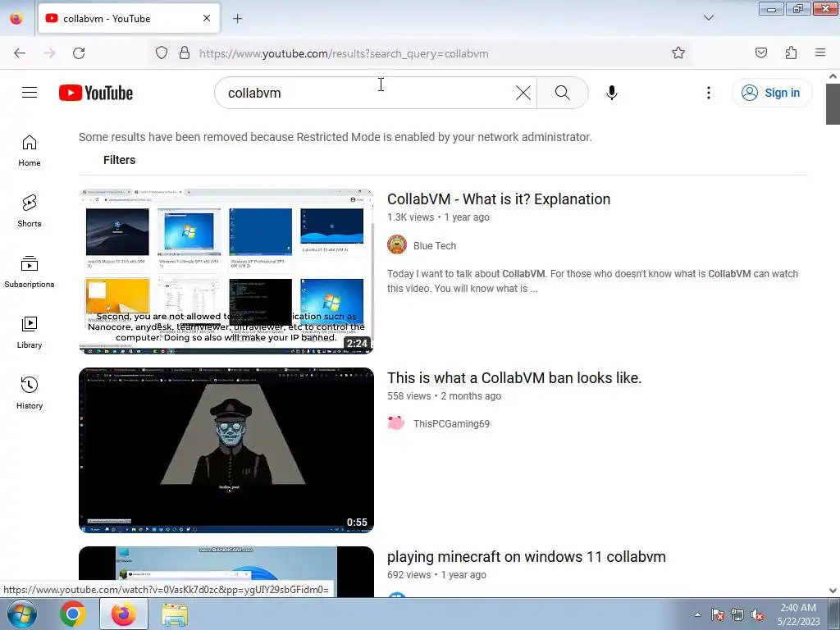Open Windows Explorer from the taskbar

point(175,614)
